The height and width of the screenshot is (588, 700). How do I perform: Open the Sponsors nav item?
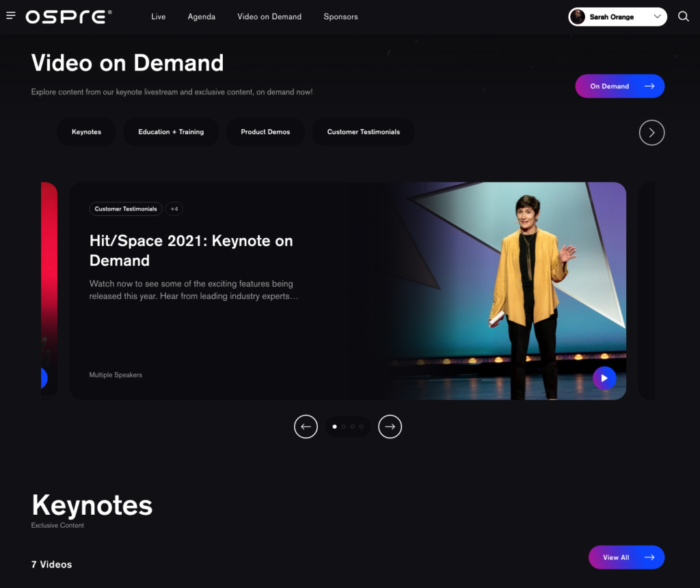coord(340,16)
